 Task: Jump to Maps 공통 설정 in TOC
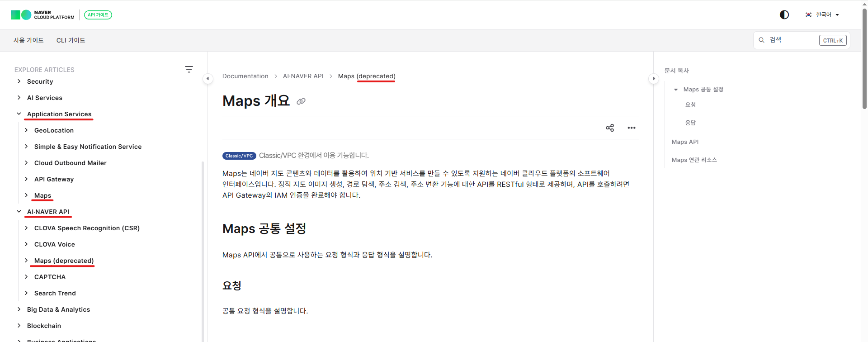coord(703,90)
